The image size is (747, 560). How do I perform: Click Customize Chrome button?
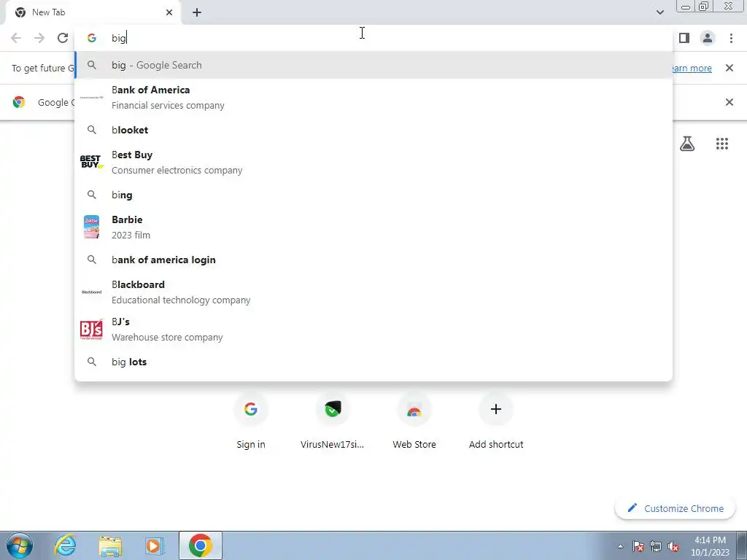point(676,508)
